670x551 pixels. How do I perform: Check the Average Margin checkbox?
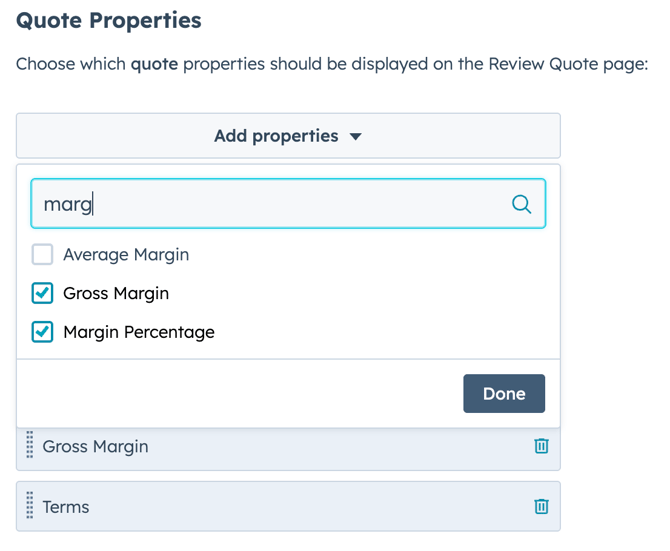(42, 255)
